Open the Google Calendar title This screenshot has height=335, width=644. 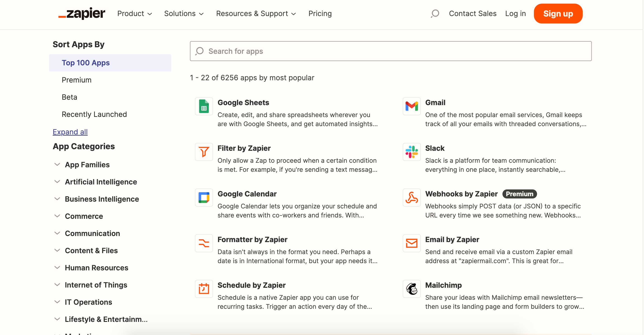(247, 194)
